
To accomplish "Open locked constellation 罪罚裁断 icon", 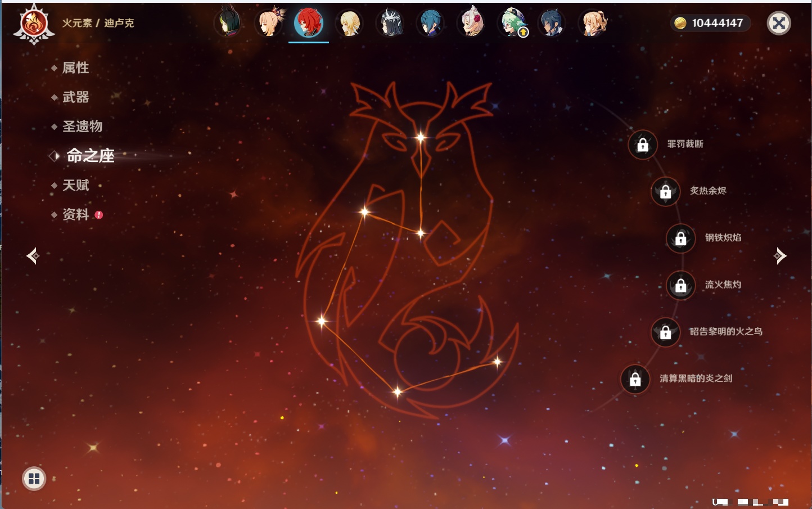I will [x=643, y=145].
